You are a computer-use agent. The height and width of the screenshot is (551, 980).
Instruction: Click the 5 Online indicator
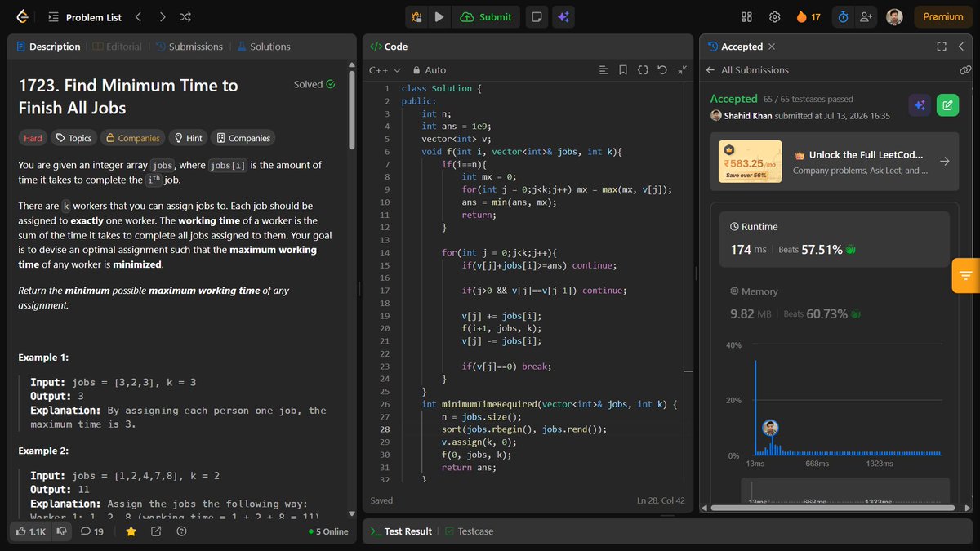pos(328,531)
